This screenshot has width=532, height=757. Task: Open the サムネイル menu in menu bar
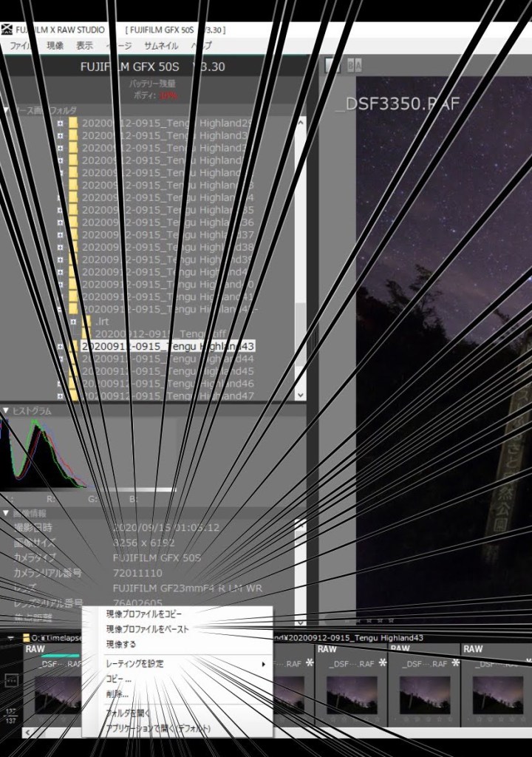[x=160, y=46]
